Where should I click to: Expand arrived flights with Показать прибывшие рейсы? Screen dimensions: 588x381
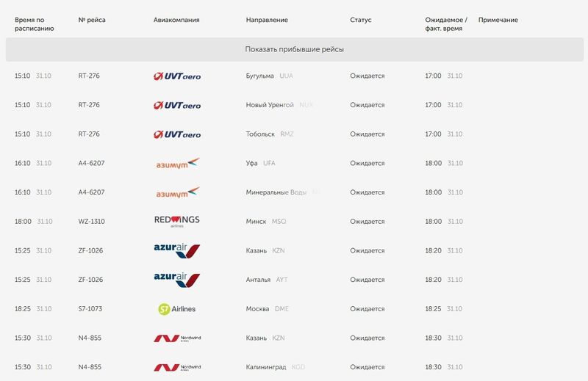tap(294, 49)
